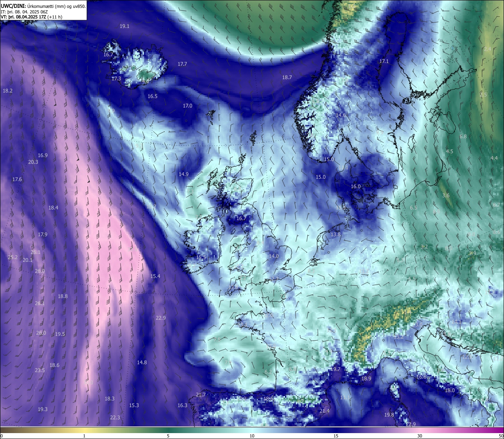Select the 17.1 value over northern Sweden
Screen dimensions: 504x439
[x=384, y=61]
